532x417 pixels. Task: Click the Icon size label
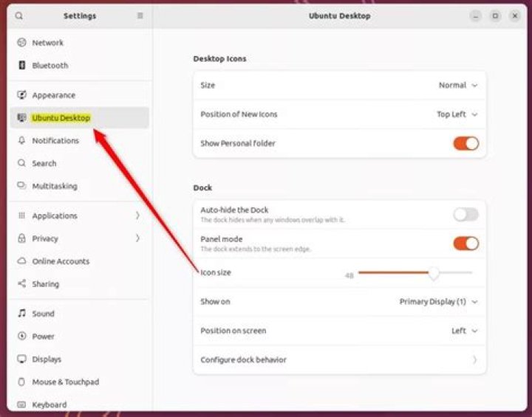pyautogui.click(x=216, y=272)
